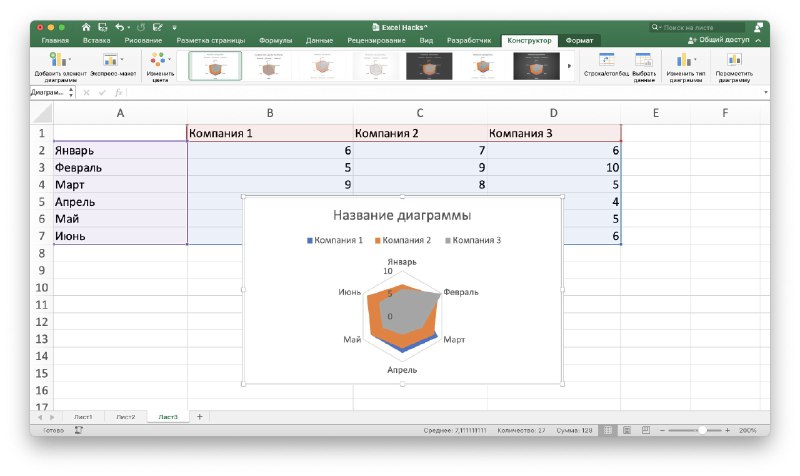Click the user account icon
This screenshot has width=800, height=476.
[x=759, y=27]
